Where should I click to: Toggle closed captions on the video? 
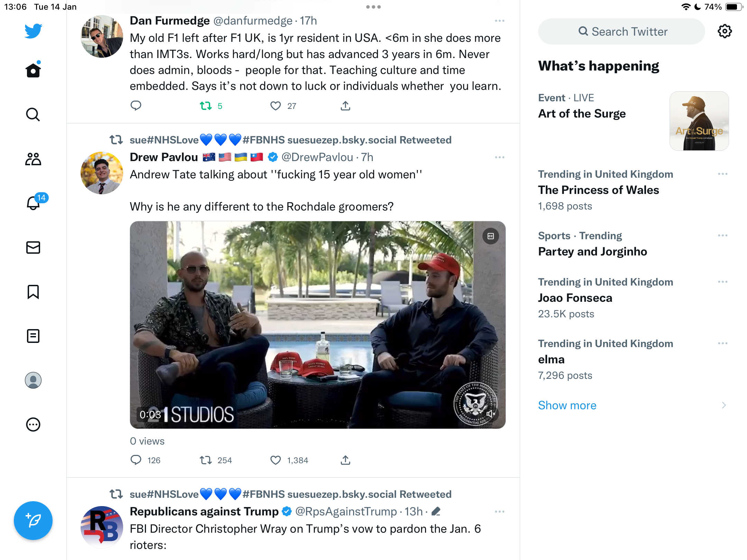[x=491, y=236]
